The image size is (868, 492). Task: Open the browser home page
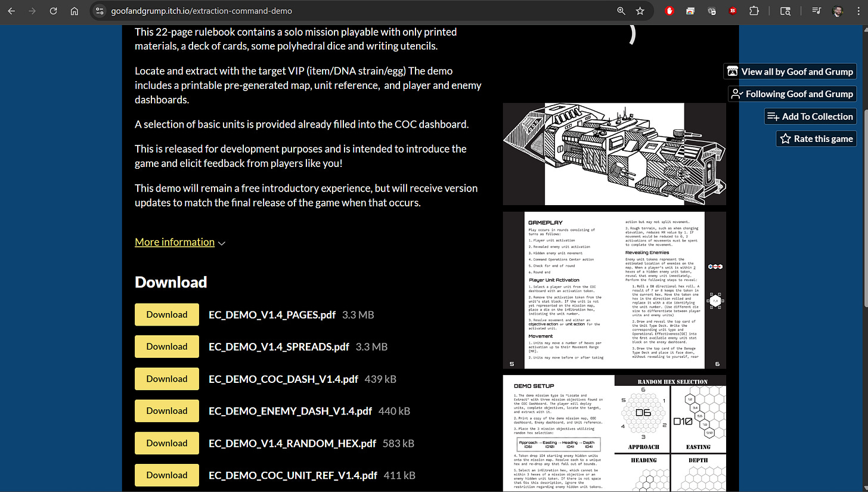pos(74,11)
